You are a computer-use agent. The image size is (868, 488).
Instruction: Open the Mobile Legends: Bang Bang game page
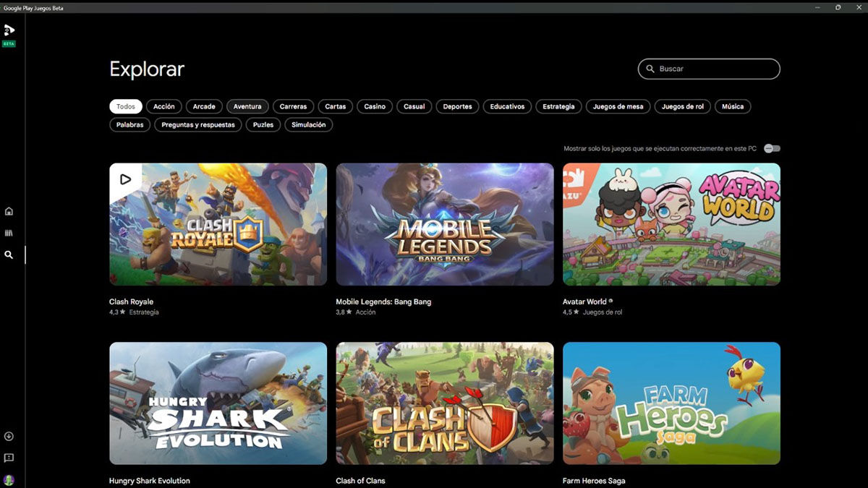pos(444,224)
